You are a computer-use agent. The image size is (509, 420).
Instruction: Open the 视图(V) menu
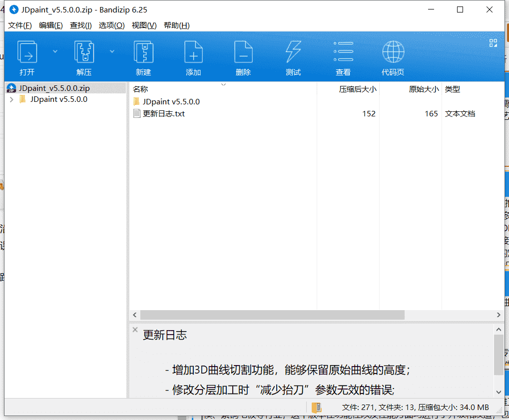point(144,25)
